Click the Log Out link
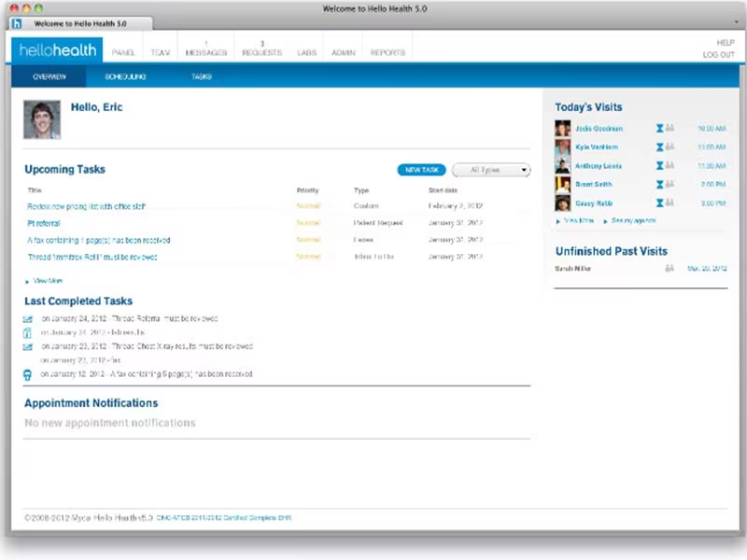The width and height of the screenshot is (747, 560). pyautogui.click(x=718, y=55)
